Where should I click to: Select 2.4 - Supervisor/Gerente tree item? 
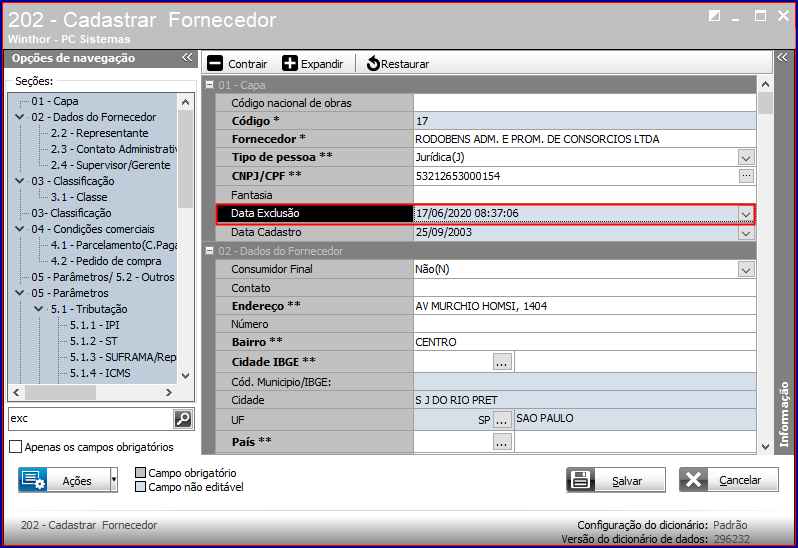point(110,165)
